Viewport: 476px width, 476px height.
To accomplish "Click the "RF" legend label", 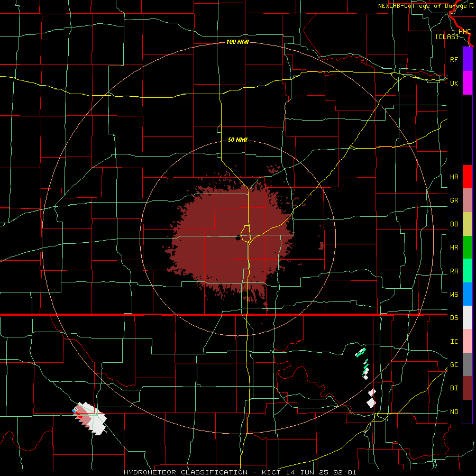I will click(x=454, y=59).
